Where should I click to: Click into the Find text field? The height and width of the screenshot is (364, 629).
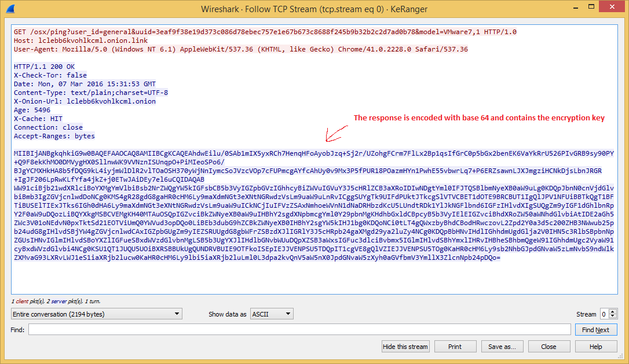click(x=299, y=329)
